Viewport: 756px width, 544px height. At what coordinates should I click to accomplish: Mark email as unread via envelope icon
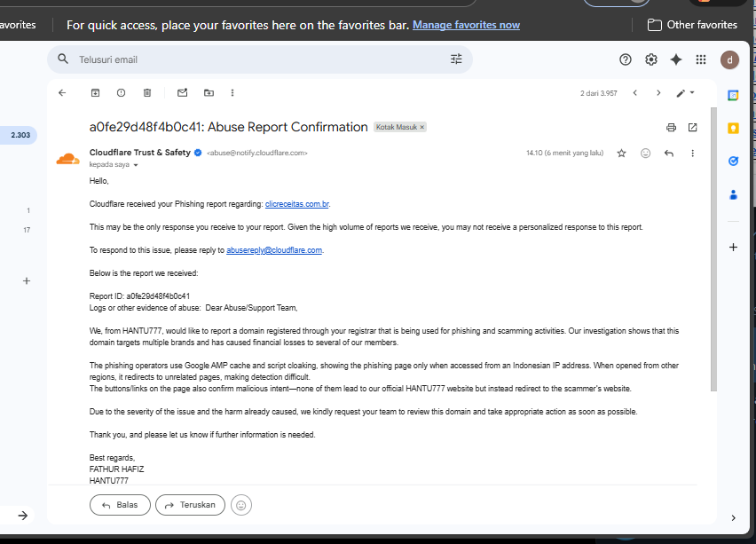(182, 93)
